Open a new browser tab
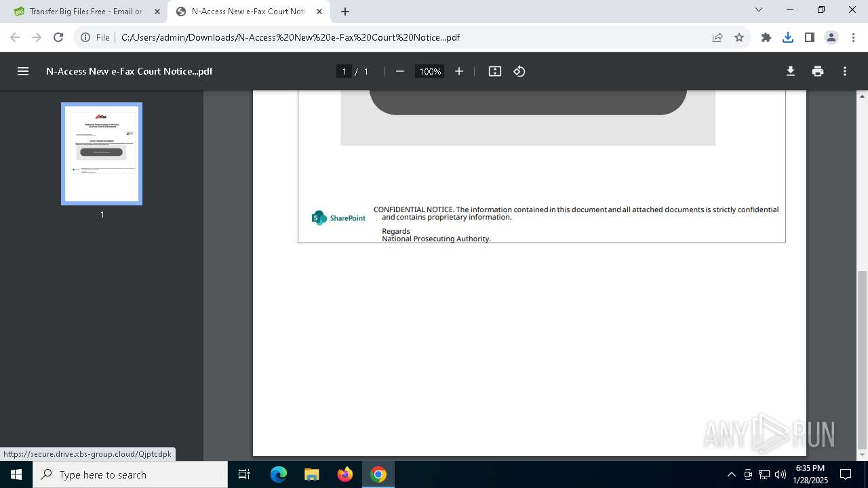This screenshot has height=488, width=868. click(x=345, y=12)
